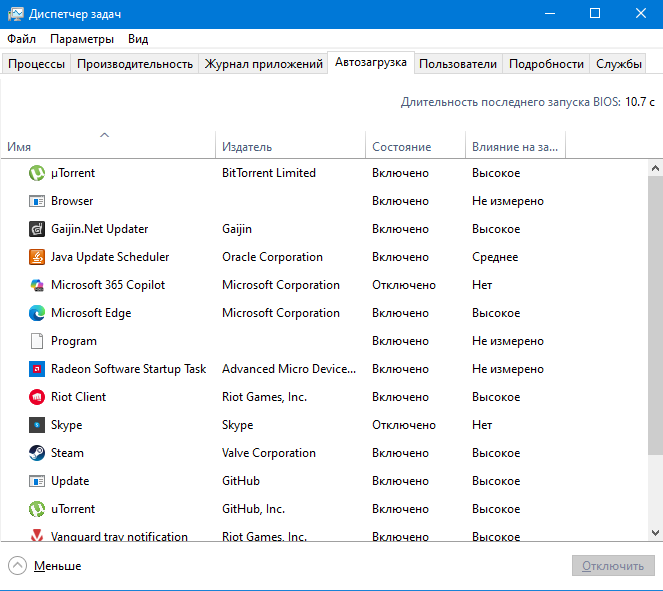Image resolution: width=663 pixels, height=591 pixels.
Task: Select the Riot Client name text
Action: (78, 397)
